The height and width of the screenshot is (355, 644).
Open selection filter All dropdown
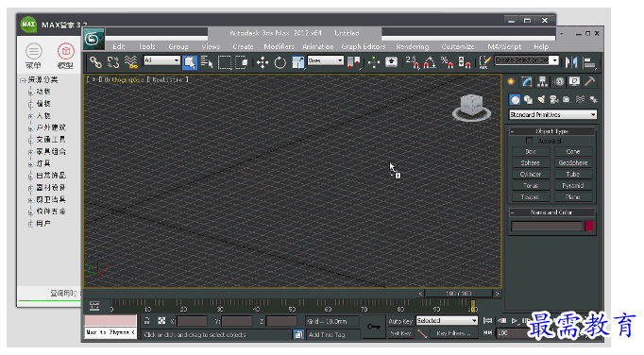point(161,60)
